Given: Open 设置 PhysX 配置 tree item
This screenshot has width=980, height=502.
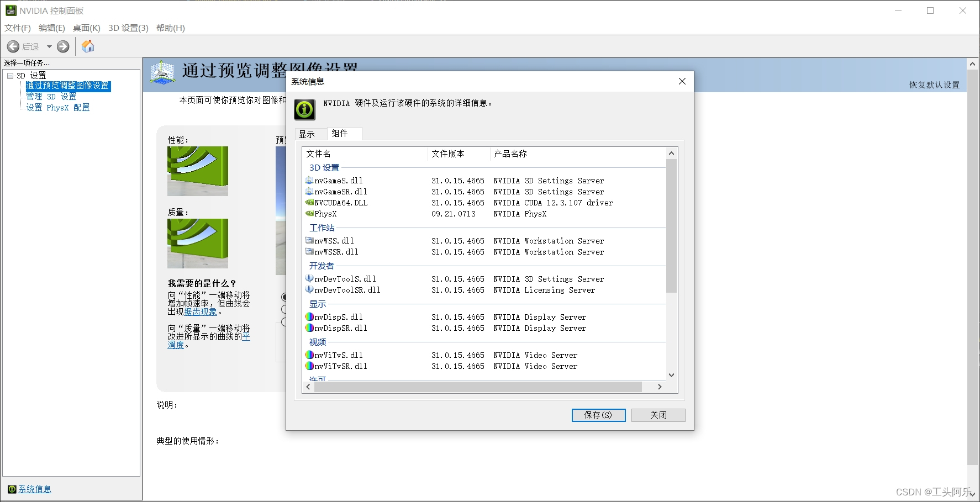Looking at the screenshot, I should click(x=58, y=108).
